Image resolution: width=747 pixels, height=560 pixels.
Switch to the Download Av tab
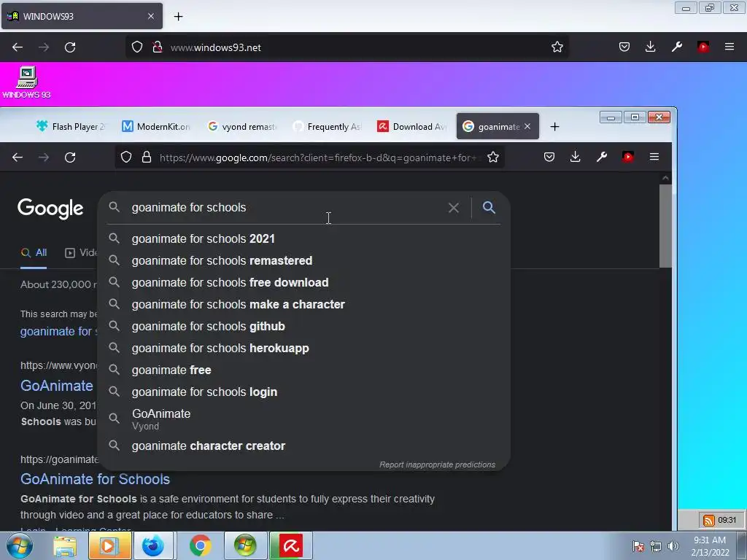coord(413,127)
